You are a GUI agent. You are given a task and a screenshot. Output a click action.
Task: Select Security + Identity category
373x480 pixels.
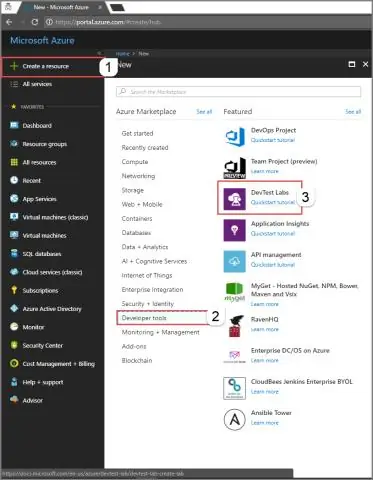point(148,304)
